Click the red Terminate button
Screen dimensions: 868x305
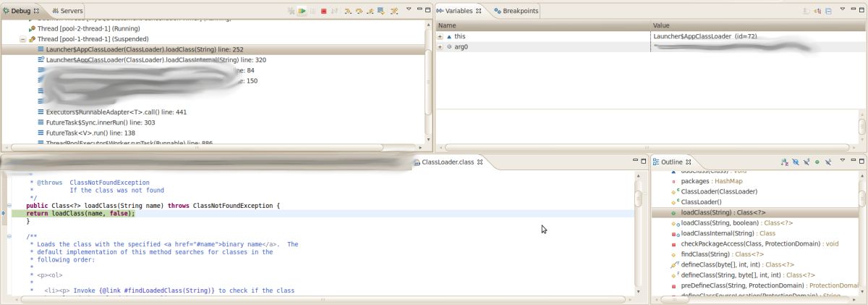[323, 11]
